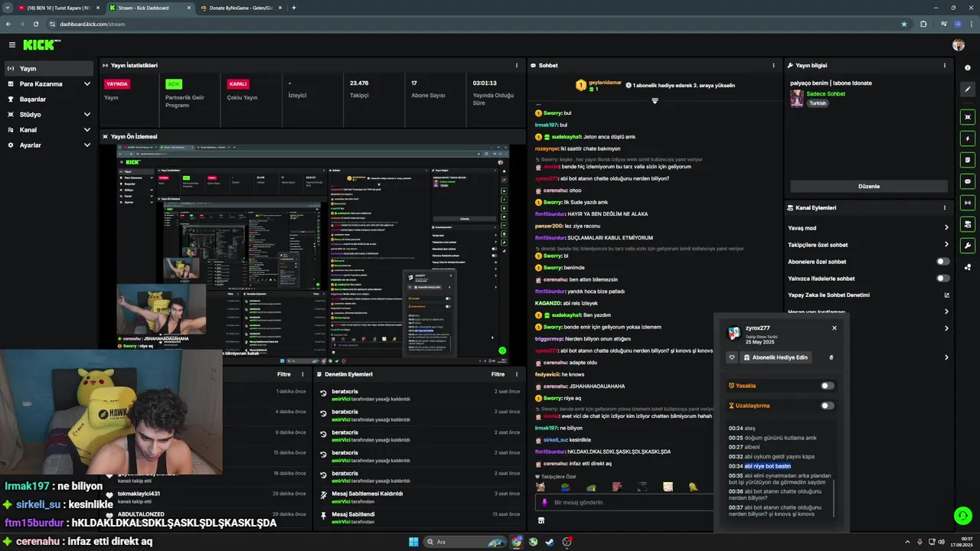Image resolution: width=980 pixels, height=551 pixels.
Task: Click the note document icon in right sidebar
Action: click(x=968, y=160)
